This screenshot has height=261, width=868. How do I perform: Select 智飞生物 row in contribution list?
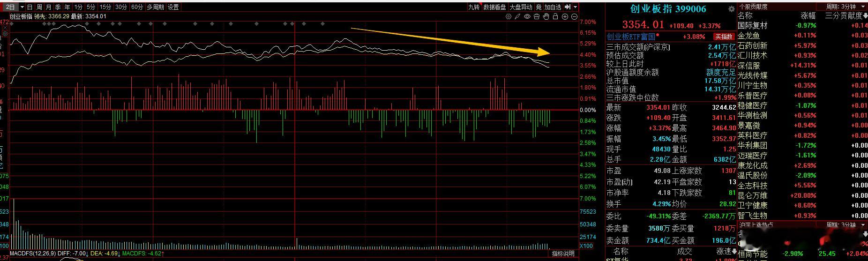click(802, 216)
